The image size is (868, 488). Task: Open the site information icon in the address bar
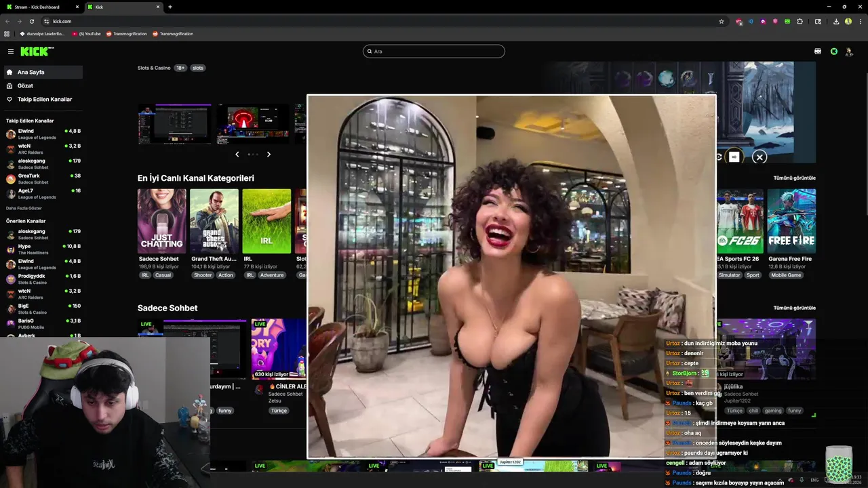[46, 21]
